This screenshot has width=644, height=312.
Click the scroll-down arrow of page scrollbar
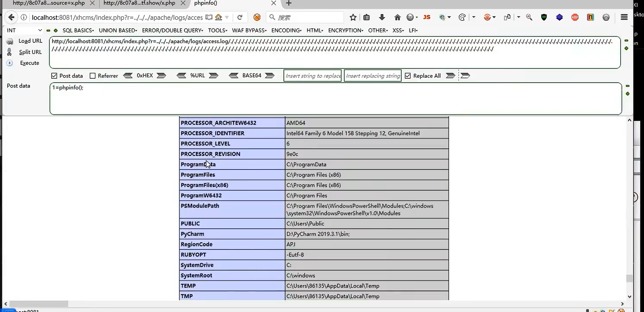point(629,296)
